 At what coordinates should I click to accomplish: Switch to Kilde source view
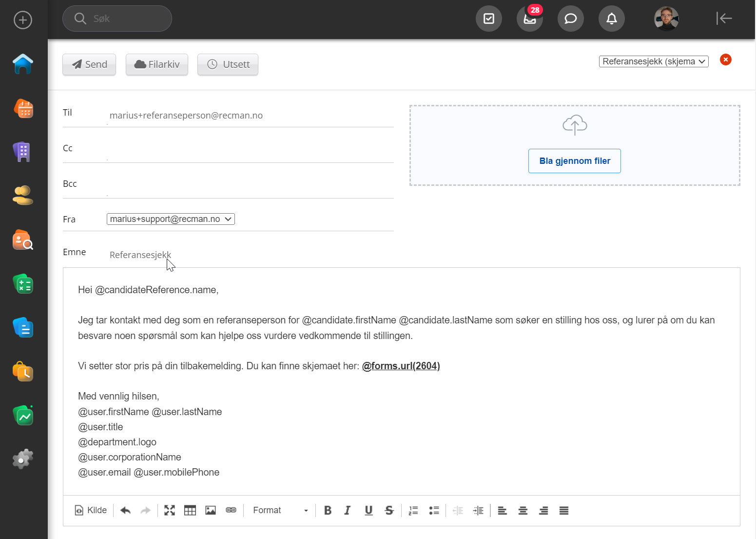coord(91,510)
